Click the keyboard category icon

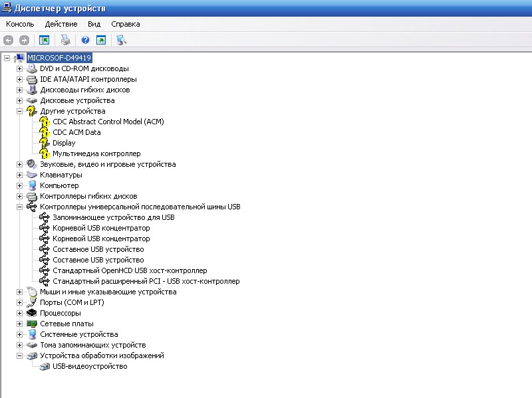[32, 175]
